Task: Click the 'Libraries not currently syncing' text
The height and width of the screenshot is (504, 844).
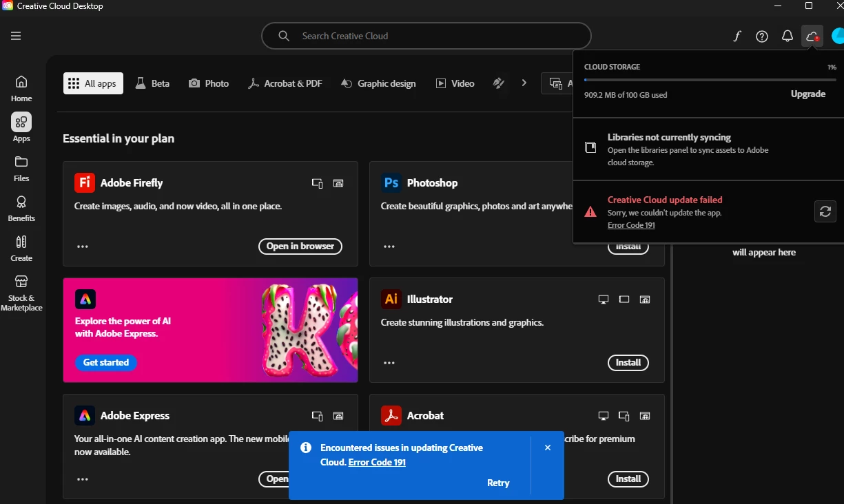Action: (x=669, y=137)
